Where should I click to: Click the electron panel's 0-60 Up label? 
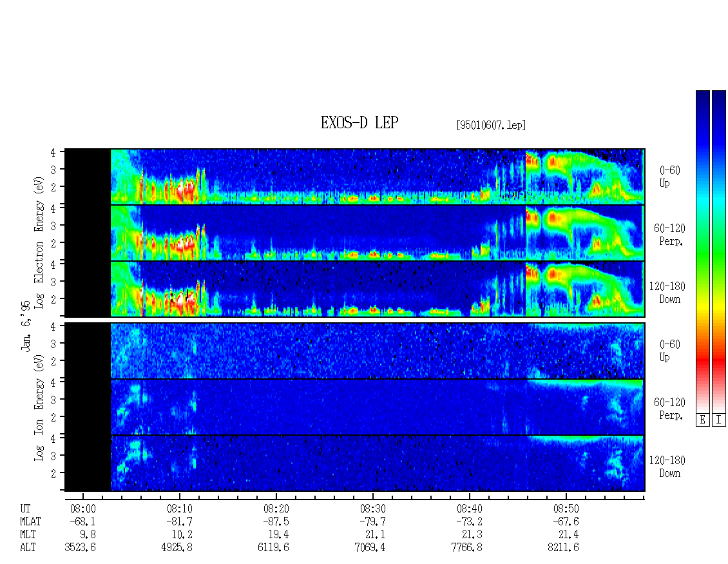669,177
